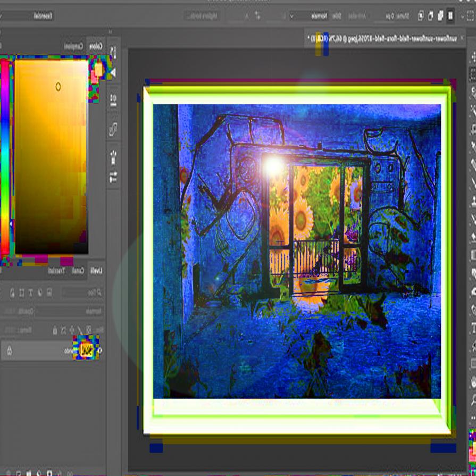Click the New selection mode icon
The width and height of the screenshot is (476, 476).
click(x=451, y=16)
